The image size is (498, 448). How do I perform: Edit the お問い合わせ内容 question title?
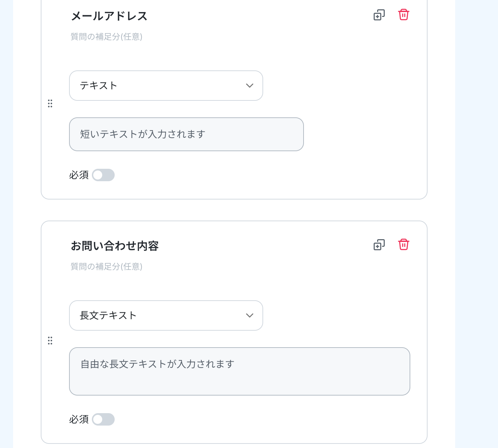pos(115,246)
